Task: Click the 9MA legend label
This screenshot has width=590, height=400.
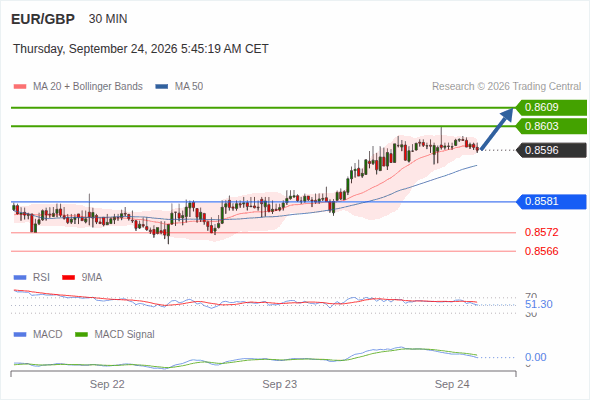Action: tap(92, 278)
